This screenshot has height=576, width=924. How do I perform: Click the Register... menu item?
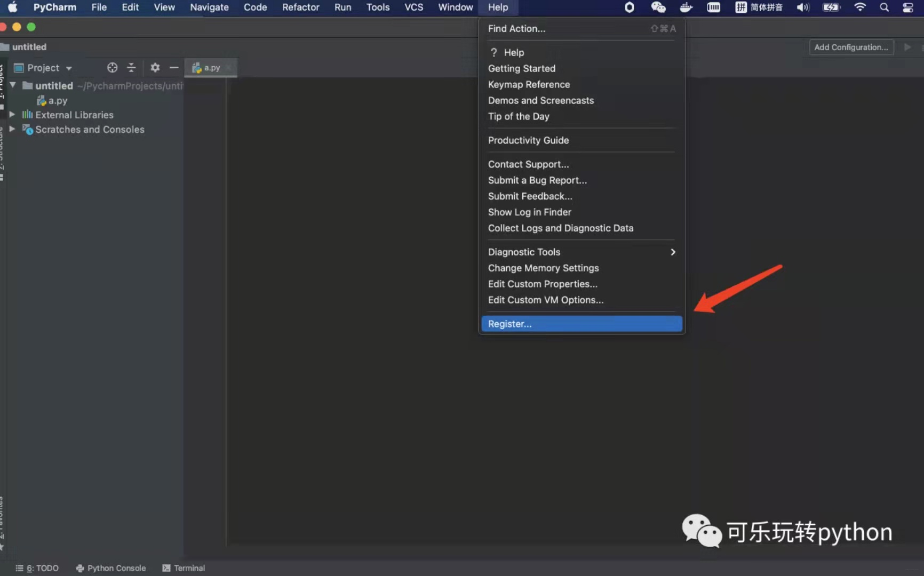pos(582,324)
